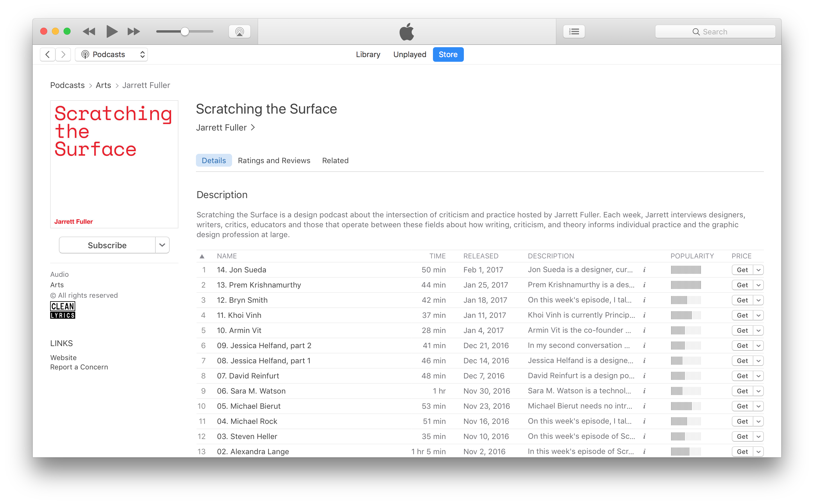Click the Jon Sueda popularity bar
Image resolution: width=814 pixels, height=504 pixels.
[x=686, y=270]
